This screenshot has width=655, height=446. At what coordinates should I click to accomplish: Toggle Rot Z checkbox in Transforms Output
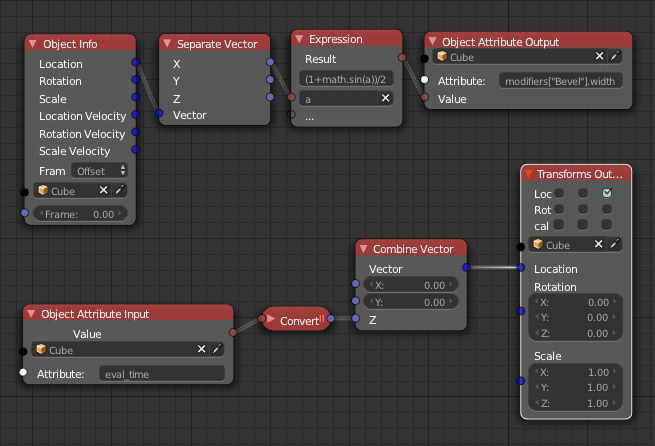click(607, 209)
